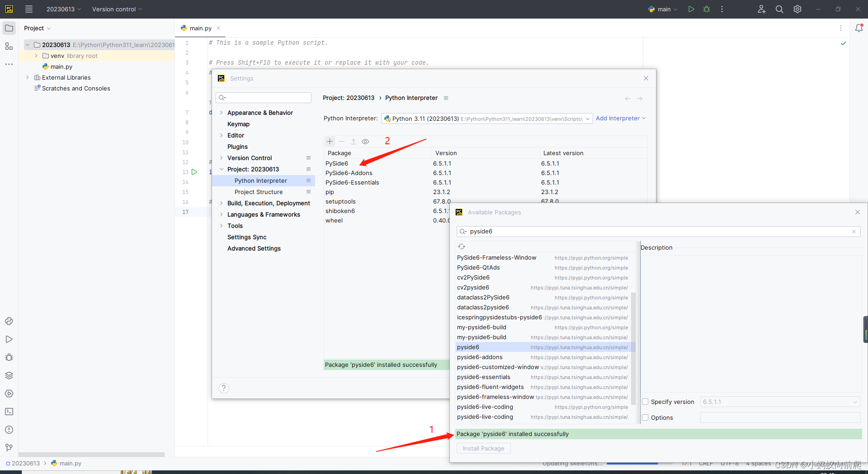Click Updating skeletons progress bar

(x=639, y=463)
